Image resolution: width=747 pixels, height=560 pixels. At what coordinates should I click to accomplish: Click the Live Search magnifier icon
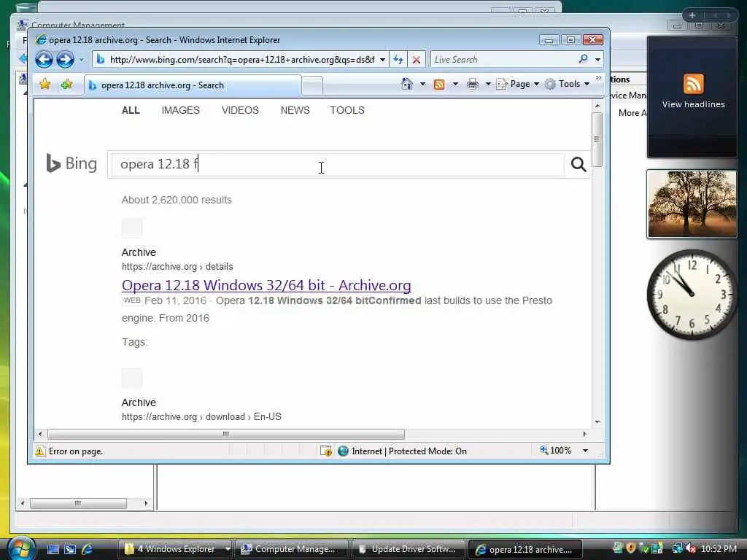583,59
